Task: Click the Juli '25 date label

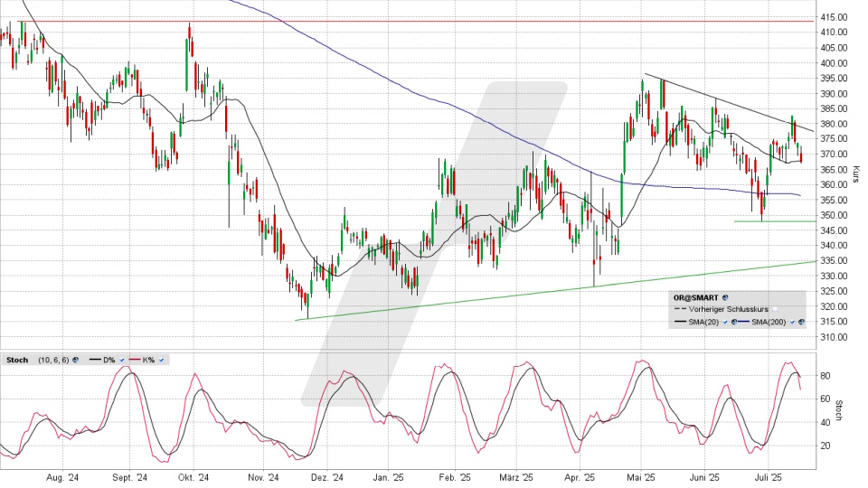Action: (x=769, y=477)
